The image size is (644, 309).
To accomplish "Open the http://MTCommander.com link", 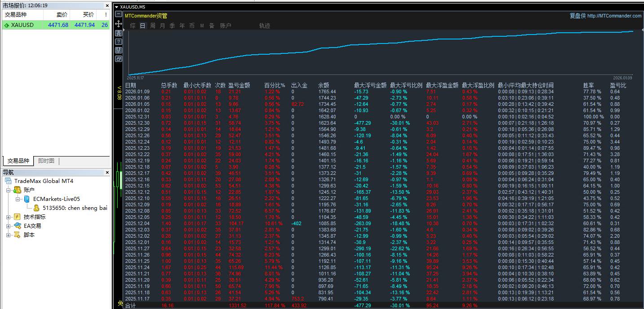I will [x=614, y=16].
